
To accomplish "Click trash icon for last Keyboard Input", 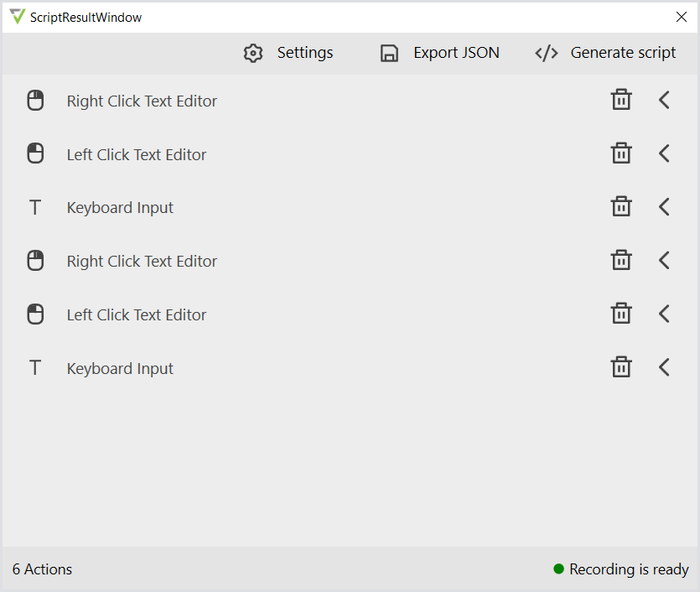I will point(620,368).
